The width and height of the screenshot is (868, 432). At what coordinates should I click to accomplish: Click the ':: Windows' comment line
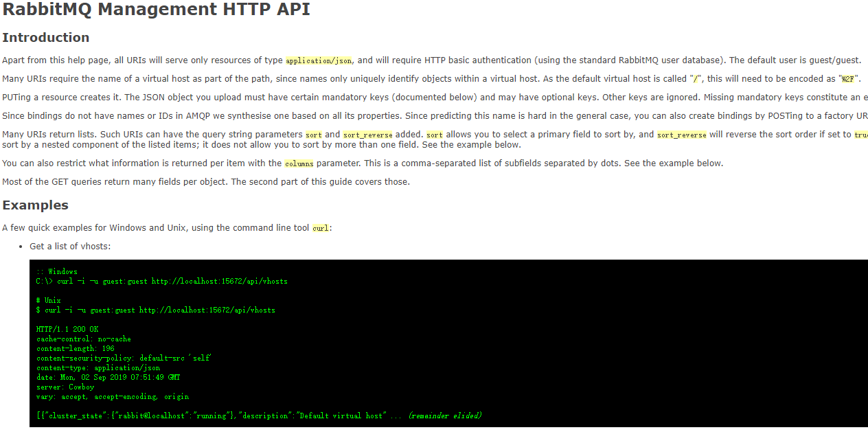(x=57, y=272)
